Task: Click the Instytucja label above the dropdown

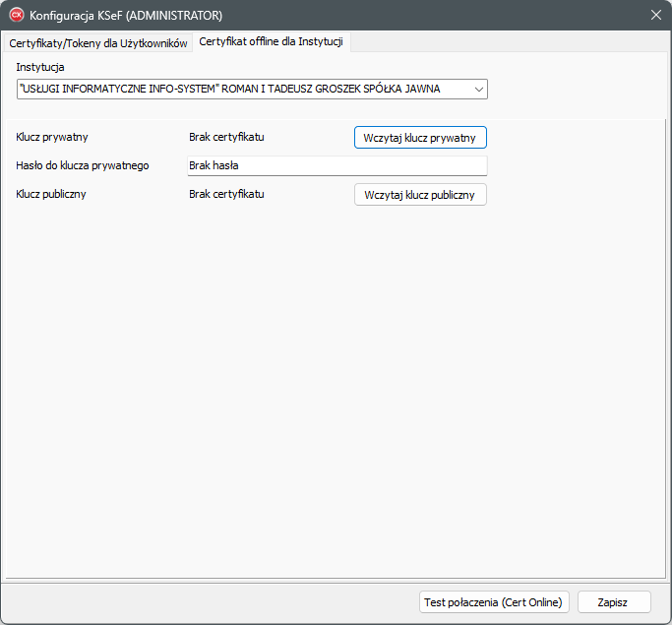Action: pos(40,67)
